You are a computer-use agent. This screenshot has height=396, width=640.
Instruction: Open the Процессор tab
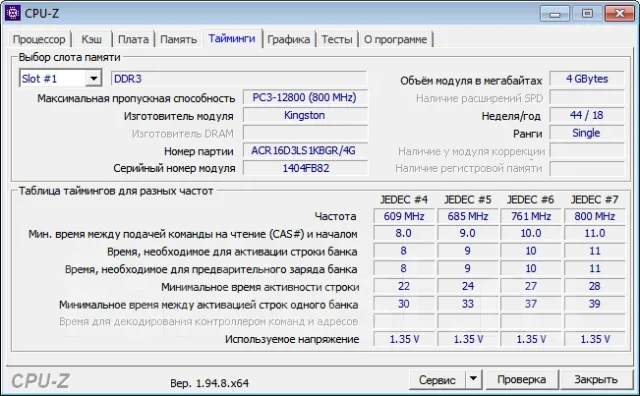point(39,39)
